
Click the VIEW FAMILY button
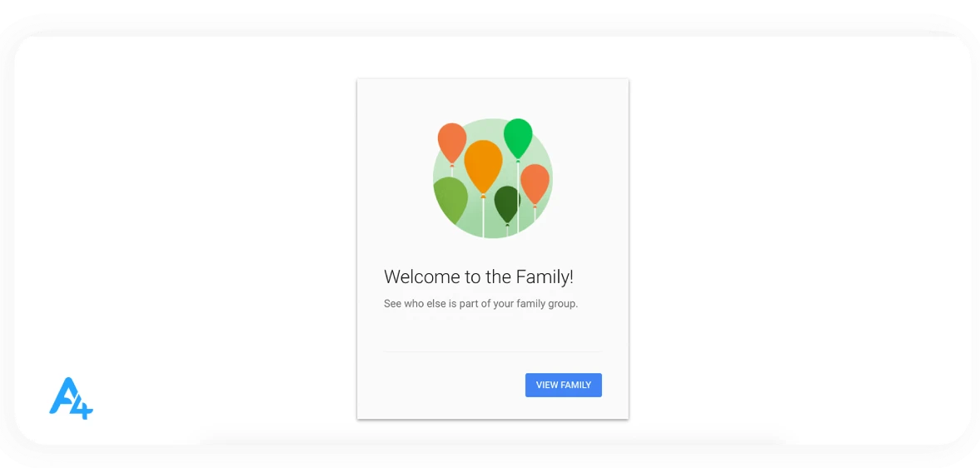coord(563,385)
